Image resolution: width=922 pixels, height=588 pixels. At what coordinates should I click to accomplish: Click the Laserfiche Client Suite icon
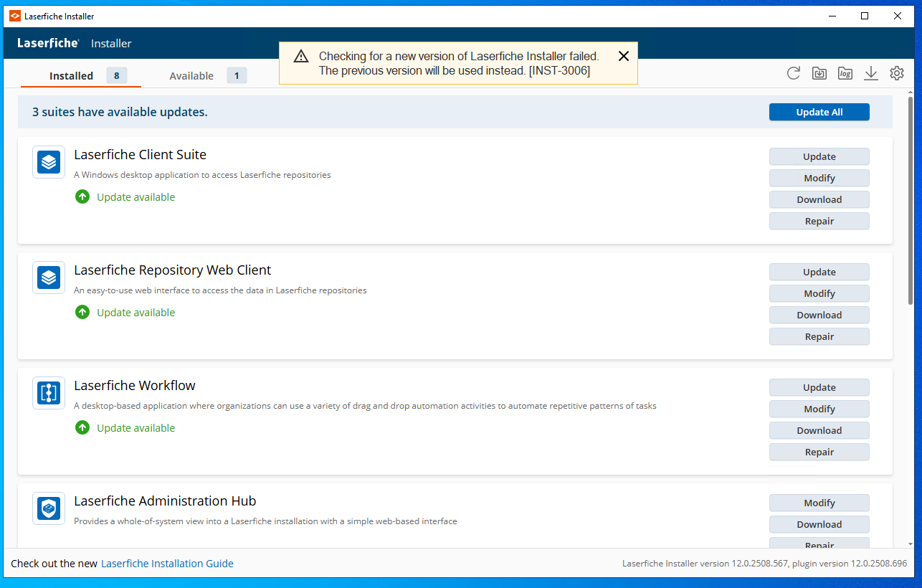[x=49, y=162]
